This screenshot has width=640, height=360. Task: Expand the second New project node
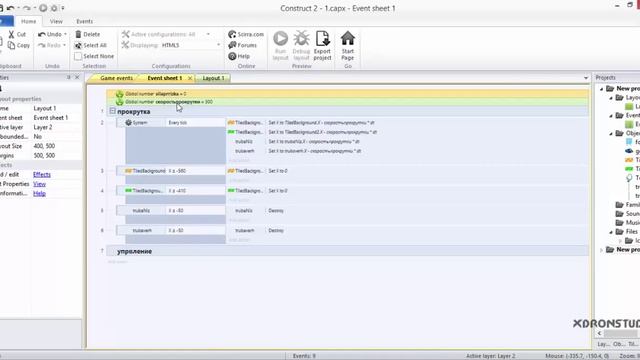click(602, 250)
